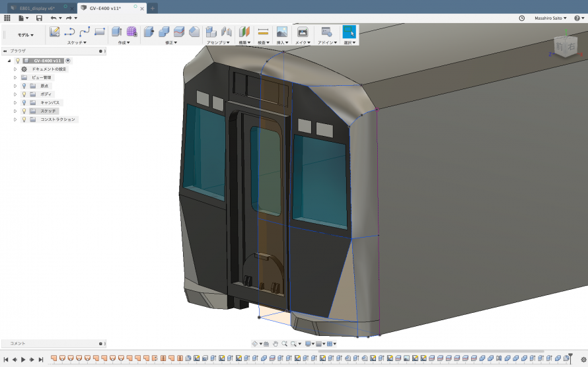
Task: Toggle visibility bulb of キャンバス folder
Action: point(24,102)
